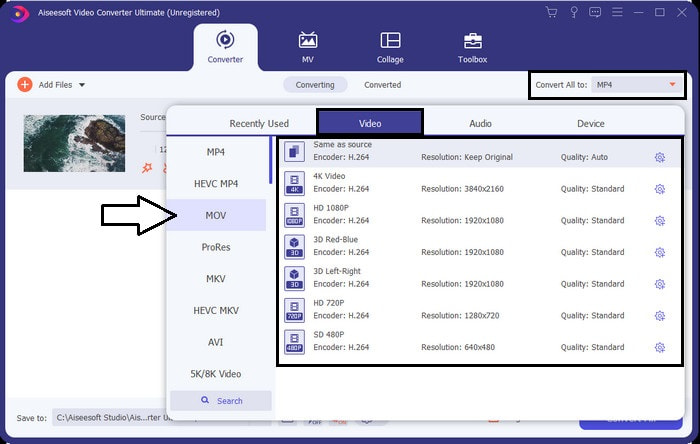Open settings gear for 3D Left-Right preset
The height and width of the screenshot is (444, 700).
coord(660,284)
